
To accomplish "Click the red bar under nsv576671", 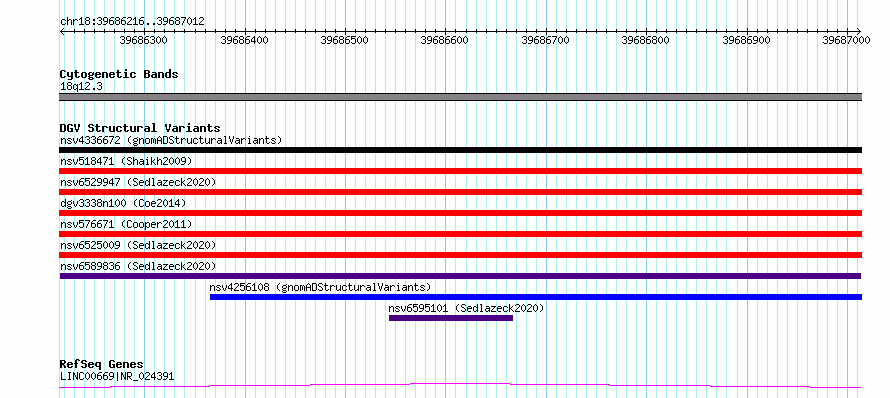I will click(460, 234).
